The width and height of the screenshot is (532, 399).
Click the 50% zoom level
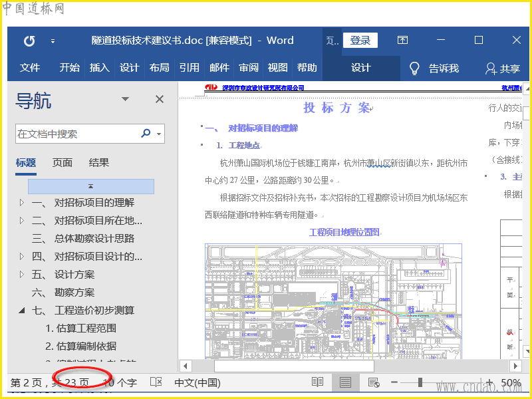(x=511, y=383)
